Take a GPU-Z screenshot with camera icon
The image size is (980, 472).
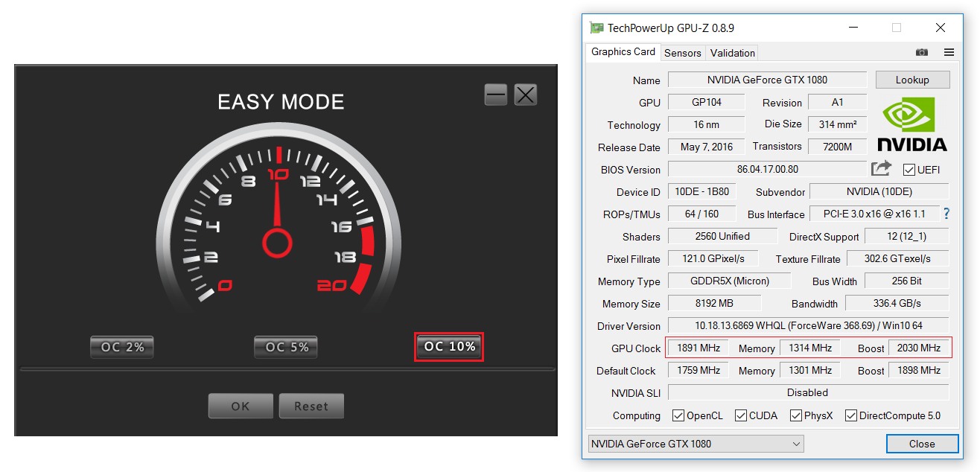(x=922, y=52)
